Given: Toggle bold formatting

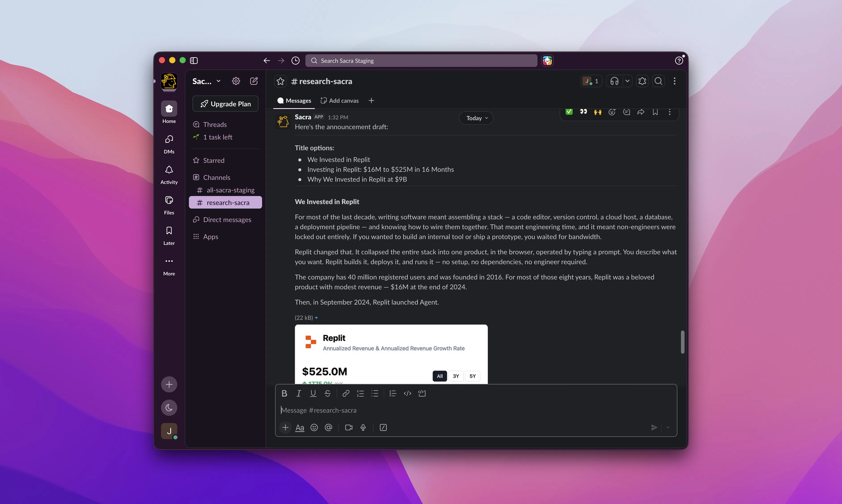Looking at the screenshot, I should click(284, 393).
